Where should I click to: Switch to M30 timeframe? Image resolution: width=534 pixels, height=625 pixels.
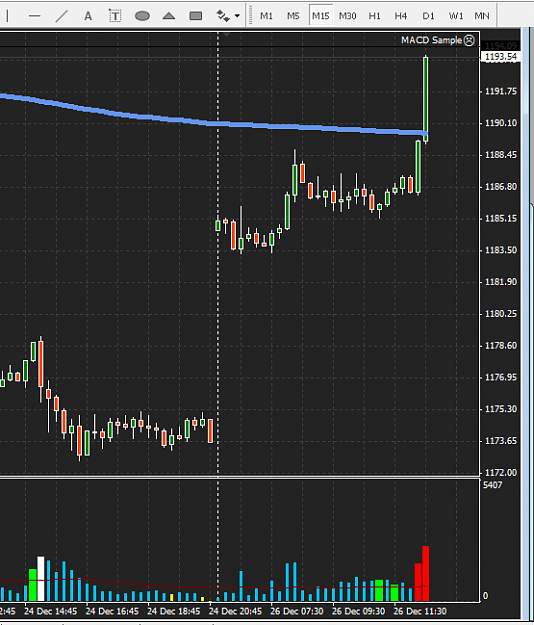coord(347,16)
